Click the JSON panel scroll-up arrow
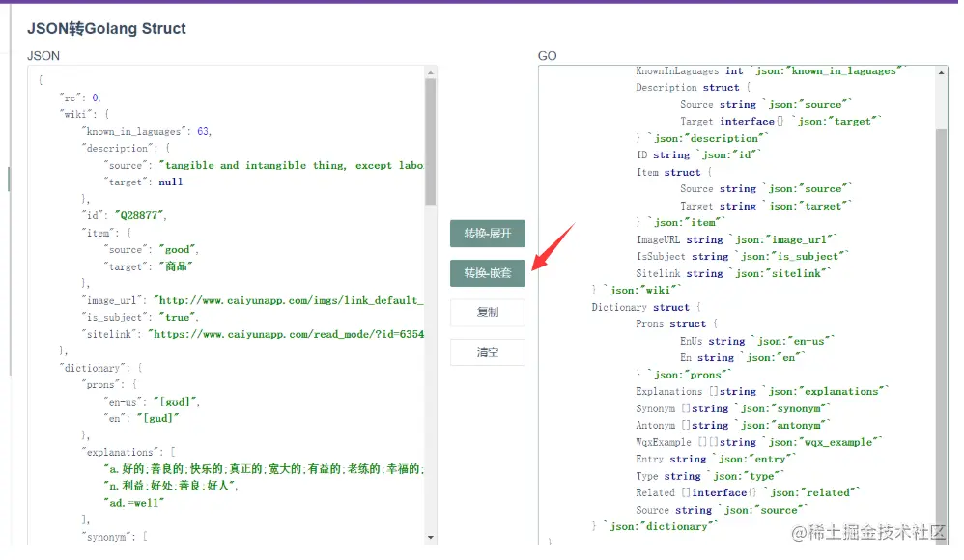Screen dimensions: 964x560 point(431,73)
